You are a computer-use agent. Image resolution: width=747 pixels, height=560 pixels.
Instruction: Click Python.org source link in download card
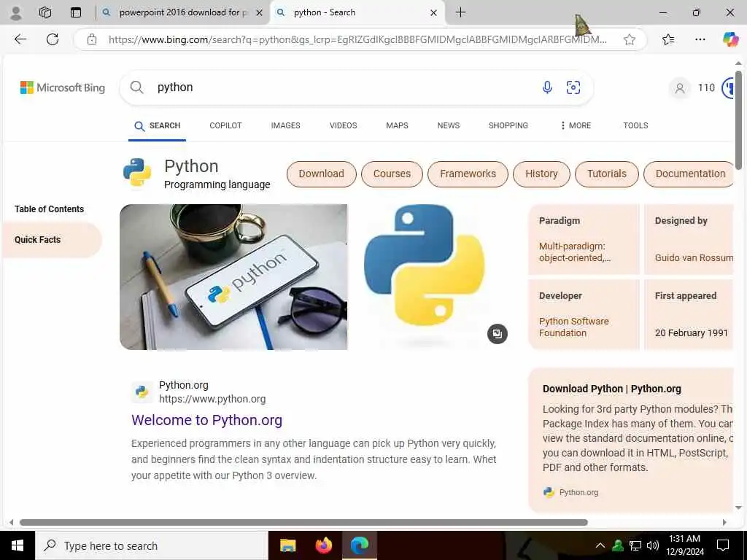coord(578,492)
